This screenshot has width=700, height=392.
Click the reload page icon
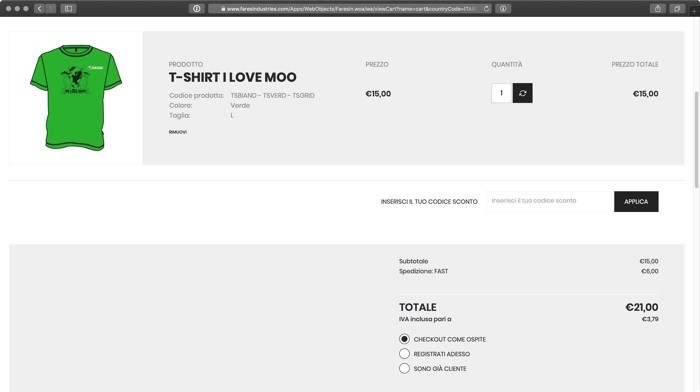pyautogui.click(x=486, y=8)
